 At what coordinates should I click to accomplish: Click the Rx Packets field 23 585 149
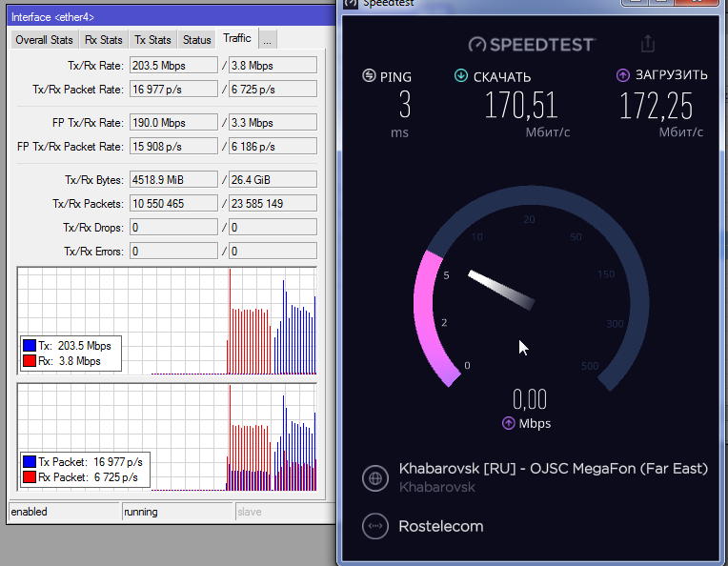tap(273, 203)
